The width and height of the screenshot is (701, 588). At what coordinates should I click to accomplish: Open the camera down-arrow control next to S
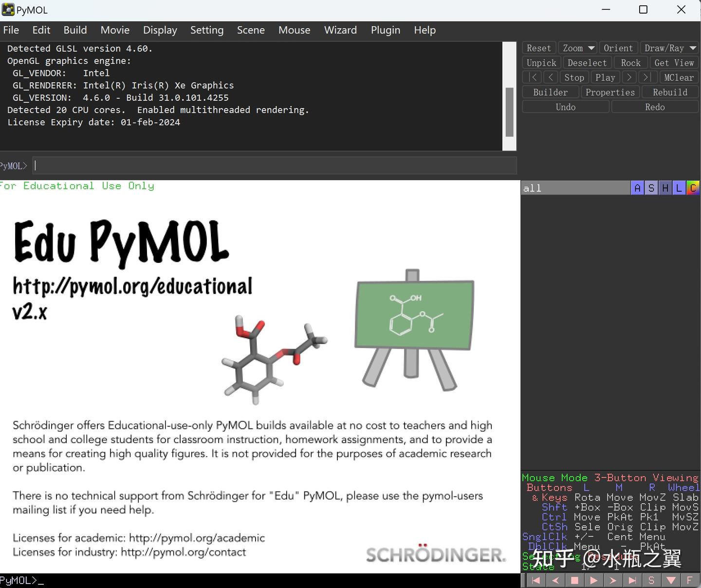(671, 580)
